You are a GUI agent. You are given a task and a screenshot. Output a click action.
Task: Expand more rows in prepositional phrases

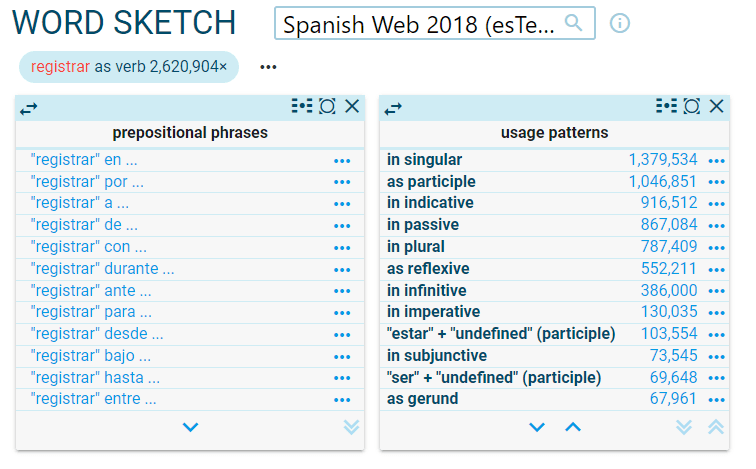191,427
